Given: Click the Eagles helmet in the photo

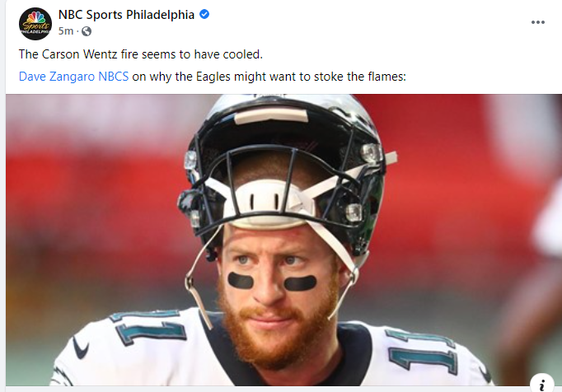Looking at the screenshot, I should (283, 157).
